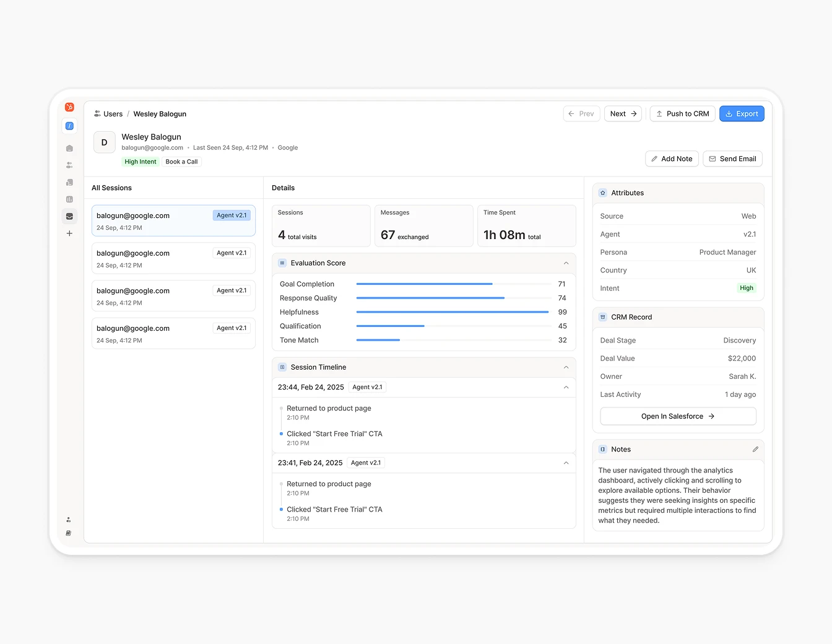Open the bar chart analytics sidebar icon
Image resolution: width=832 pixels, height=644 pixels.
click(x=69, y=199)
